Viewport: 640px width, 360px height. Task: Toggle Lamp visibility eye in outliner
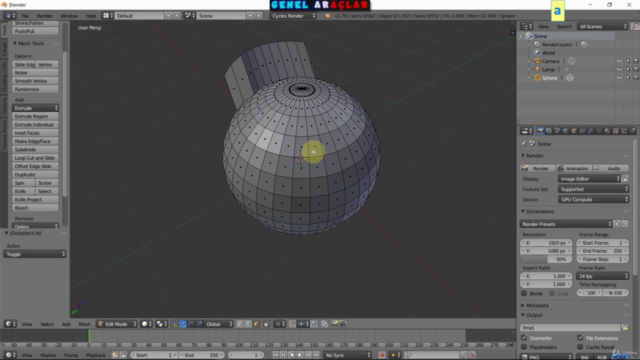coord(619,69)
